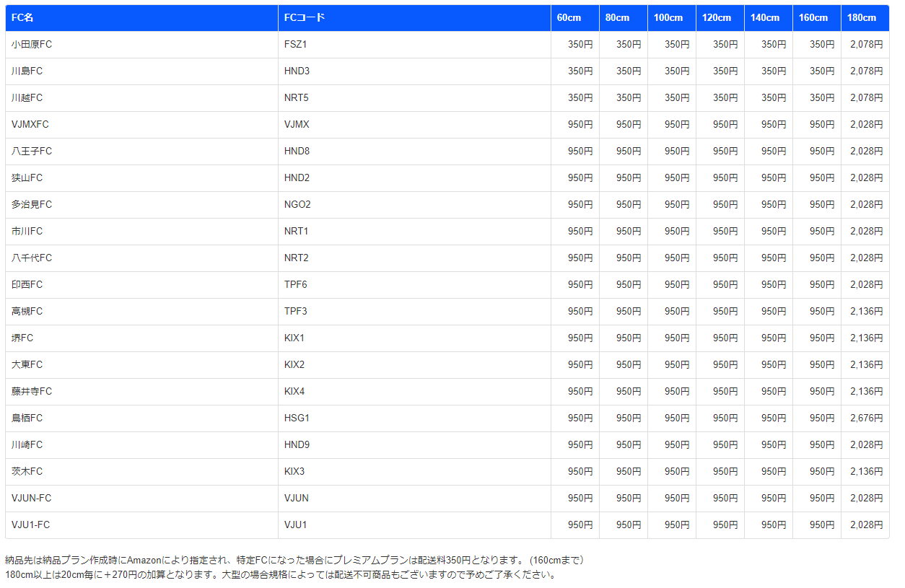Click the 180cm column header
The height and width of the screenshot is (588, 905).
point(862,17)
